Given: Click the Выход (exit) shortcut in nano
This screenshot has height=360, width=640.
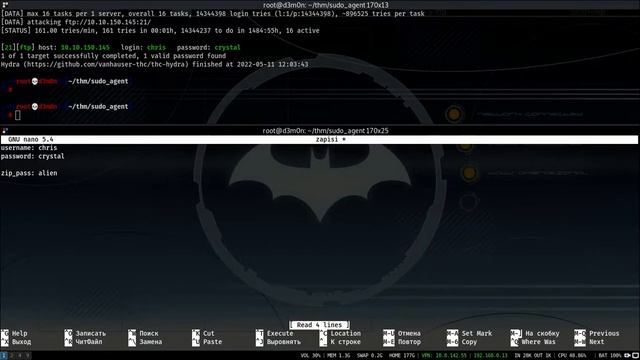Looking at the screenshot, I should tap(16, 342).
